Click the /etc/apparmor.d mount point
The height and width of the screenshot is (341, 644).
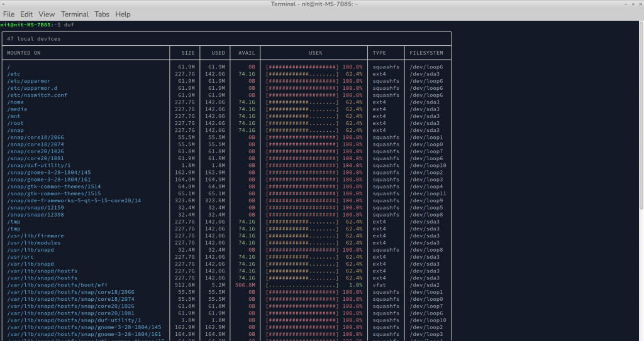(x=32, y=88)
